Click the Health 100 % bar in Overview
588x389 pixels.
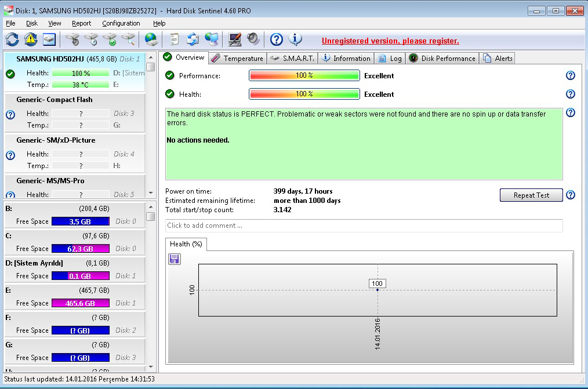click(304, 94)
